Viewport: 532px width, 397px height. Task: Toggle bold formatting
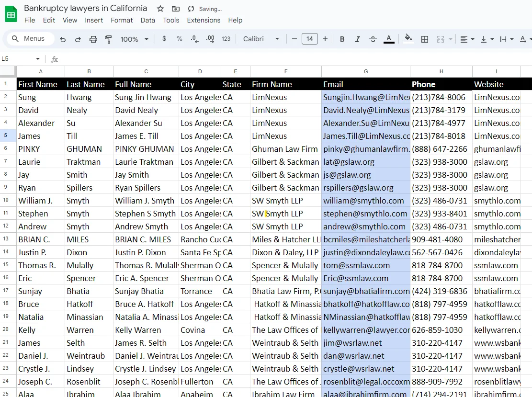tap(342, 39)
